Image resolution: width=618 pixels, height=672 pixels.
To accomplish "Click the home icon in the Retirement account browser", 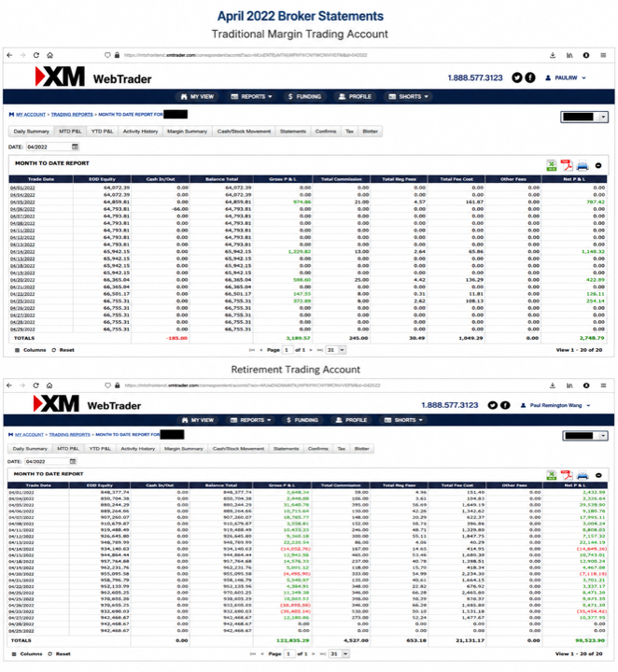I will tap(49, 385).
